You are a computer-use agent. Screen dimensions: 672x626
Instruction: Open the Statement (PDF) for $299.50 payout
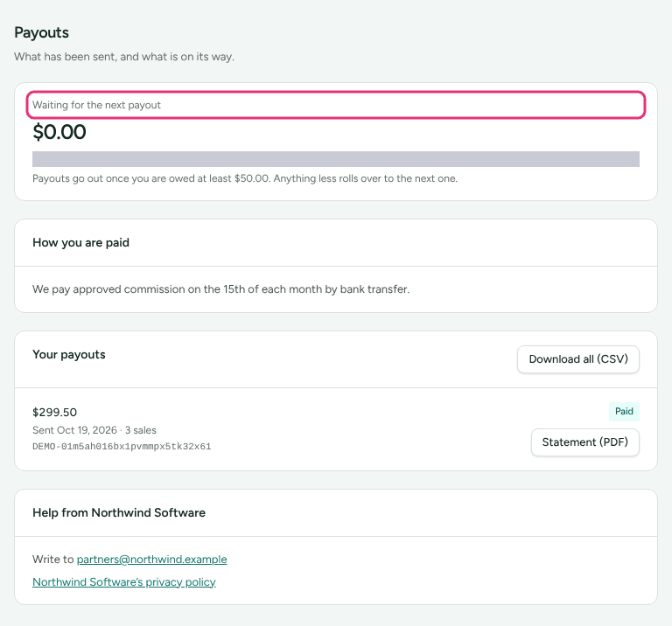click(585, 442)
